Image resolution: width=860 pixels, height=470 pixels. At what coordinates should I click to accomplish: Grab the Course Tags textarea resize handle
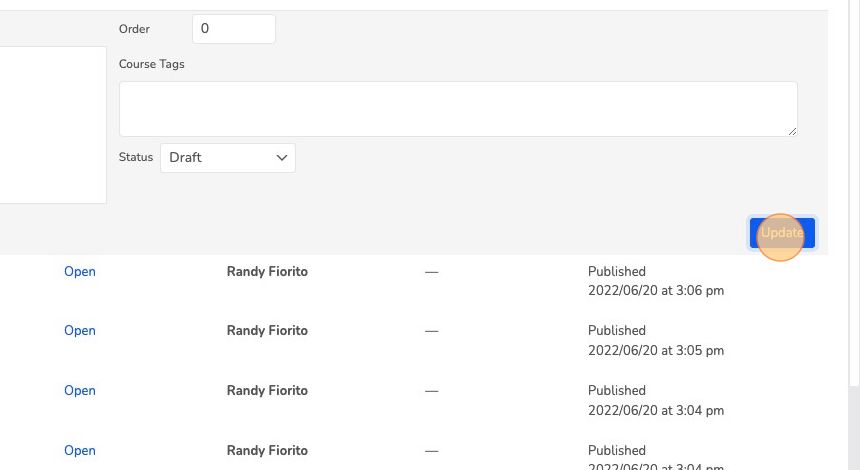[x=792, y=132]
